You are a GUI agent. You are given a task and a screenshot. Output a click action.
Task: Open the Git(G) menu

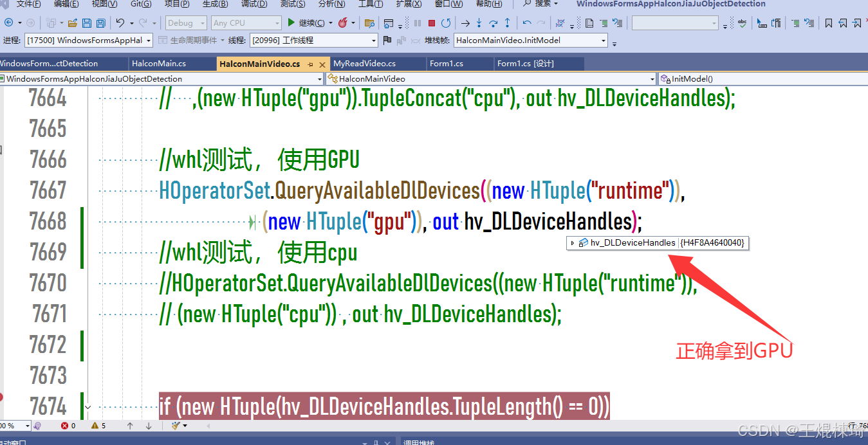[x=141, y=4]
